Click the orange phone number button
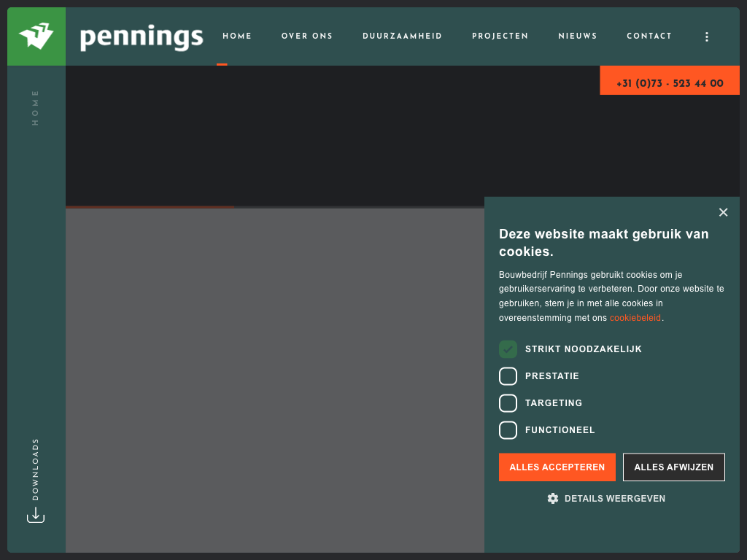This screenshot has height=560, width=747. [x=670, y=83]
